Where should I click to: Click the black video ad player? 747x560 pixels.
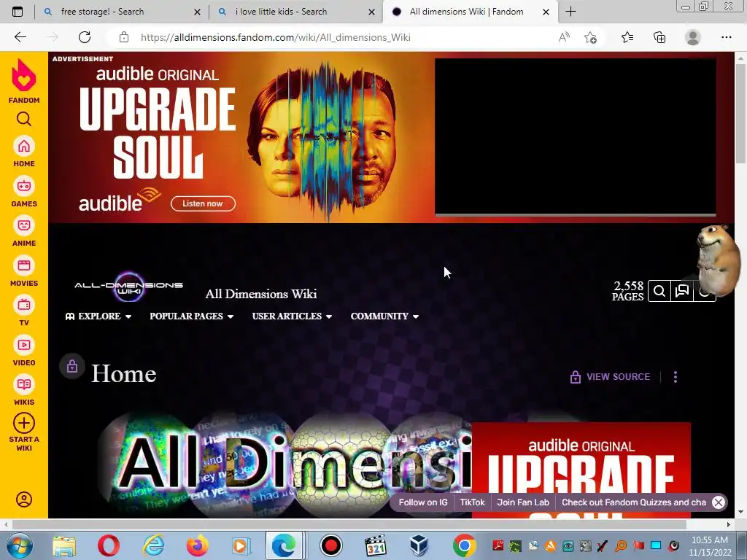tap(576, 136)
